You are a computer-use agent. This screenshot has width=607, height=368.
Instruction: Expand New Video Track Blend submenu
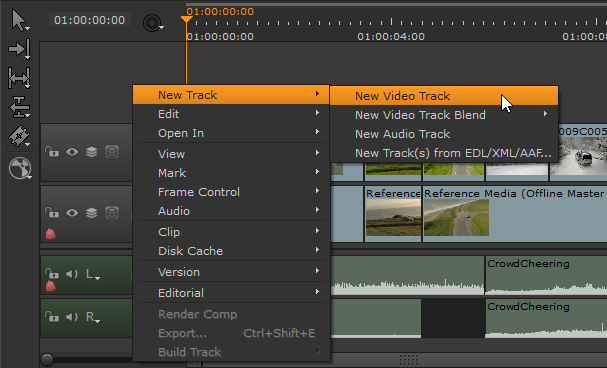444,115
